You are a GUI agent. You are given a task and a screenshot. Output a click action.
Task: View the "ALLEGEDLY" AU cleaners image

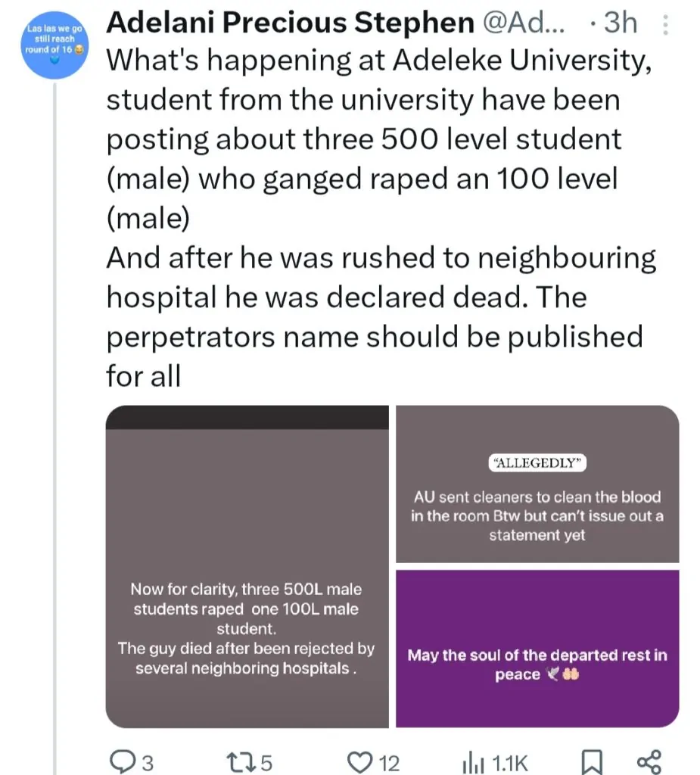point(537,484)
